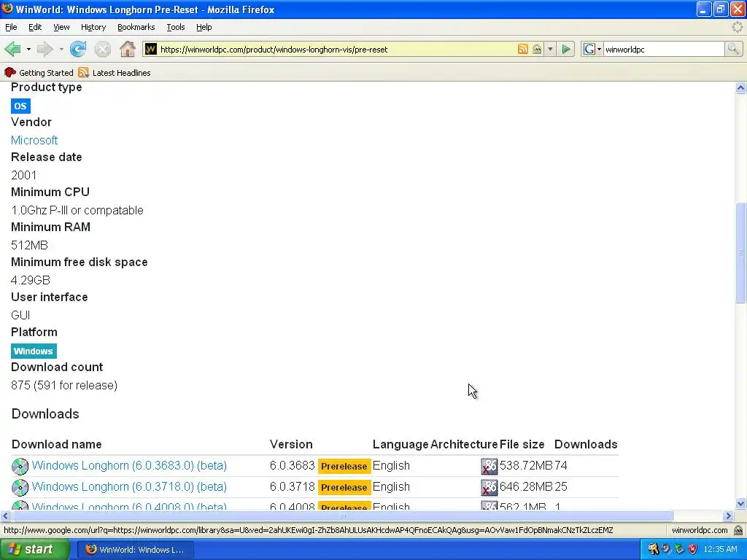Click the Downloads section heading

point(45,414)
